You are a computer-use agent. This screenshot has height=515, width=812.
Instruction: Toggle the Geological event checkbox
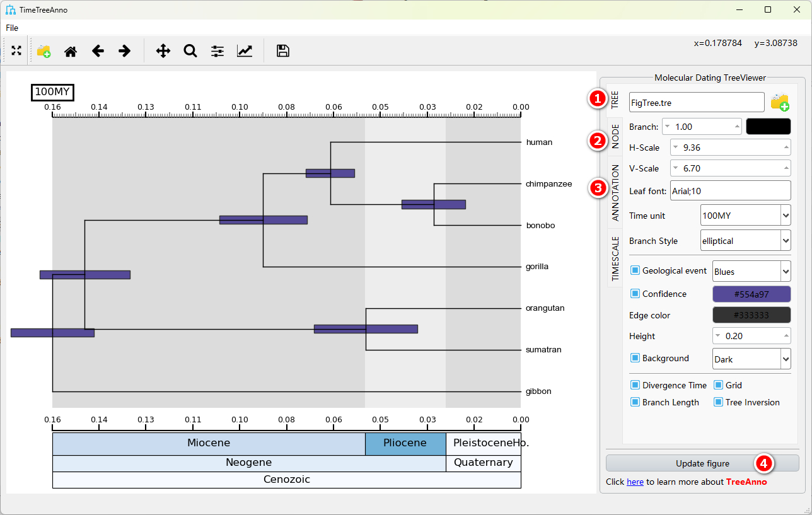(x=635, y=271)
